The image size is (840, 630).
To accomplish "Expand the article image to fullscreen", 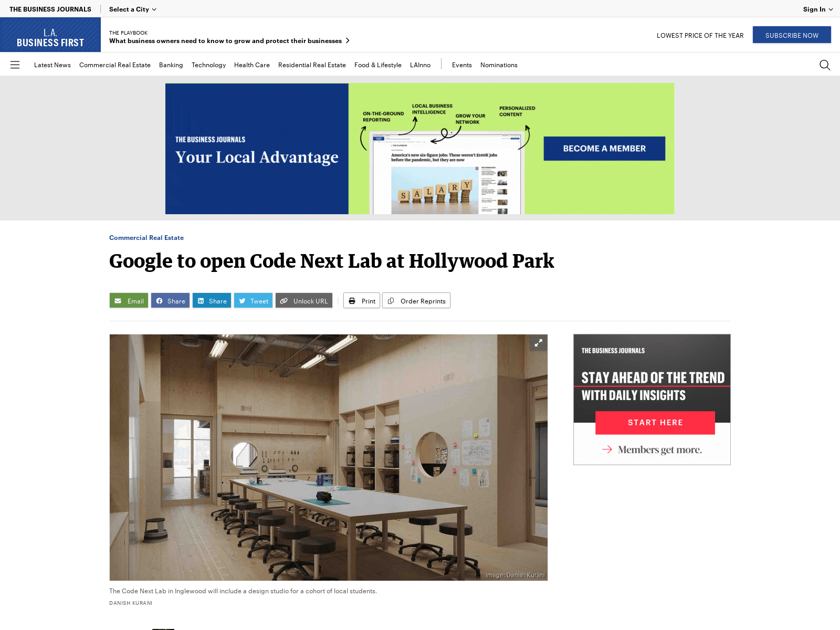I will point(538,343).
